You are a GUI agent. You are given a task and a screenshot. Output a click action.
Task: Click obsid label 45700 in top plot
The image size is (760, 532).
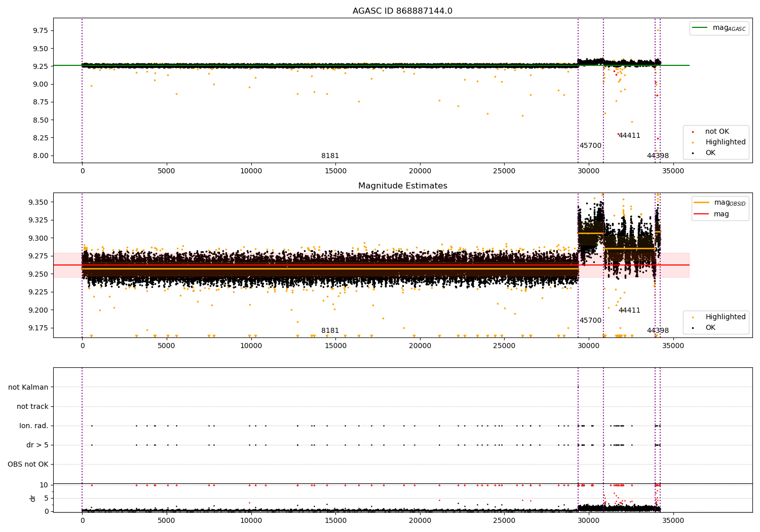point(590,146)
